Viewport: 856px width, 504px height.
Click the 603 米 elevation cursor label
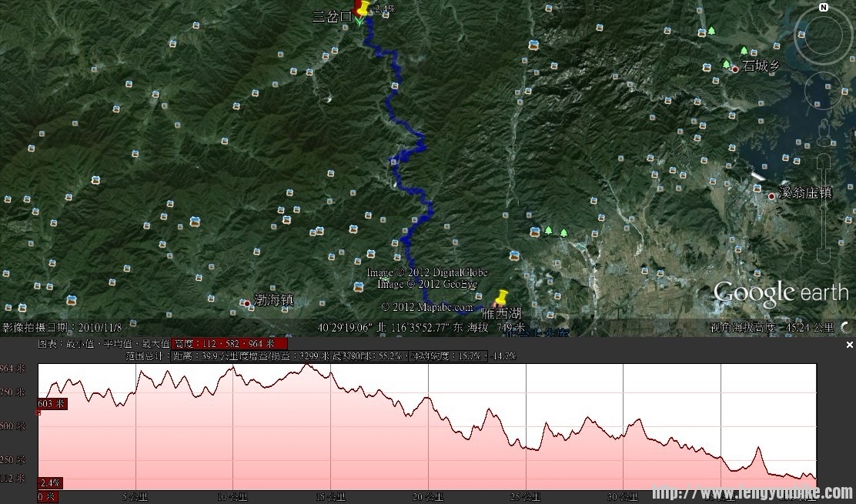pyautogui.click(x=52, y=404)
